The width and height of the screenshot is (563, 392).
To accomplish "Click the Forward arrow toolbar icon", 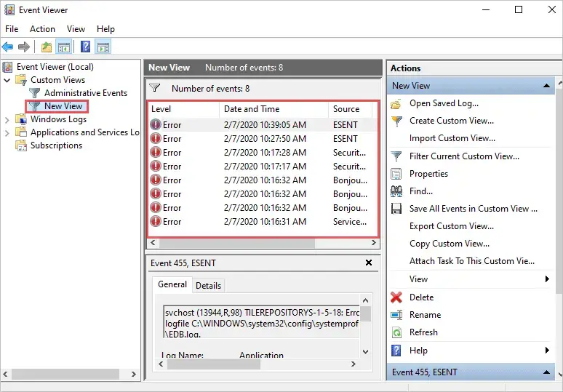I will 24,47.
